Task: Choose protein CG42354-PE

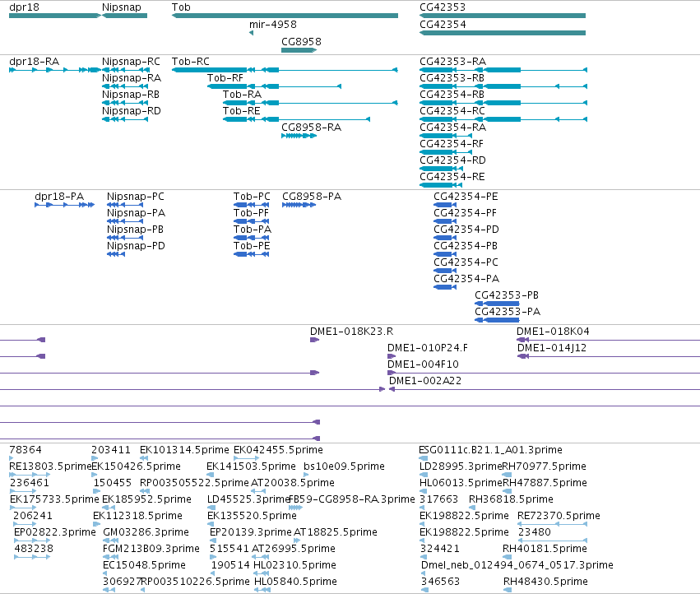Action: tap(445, 205)
